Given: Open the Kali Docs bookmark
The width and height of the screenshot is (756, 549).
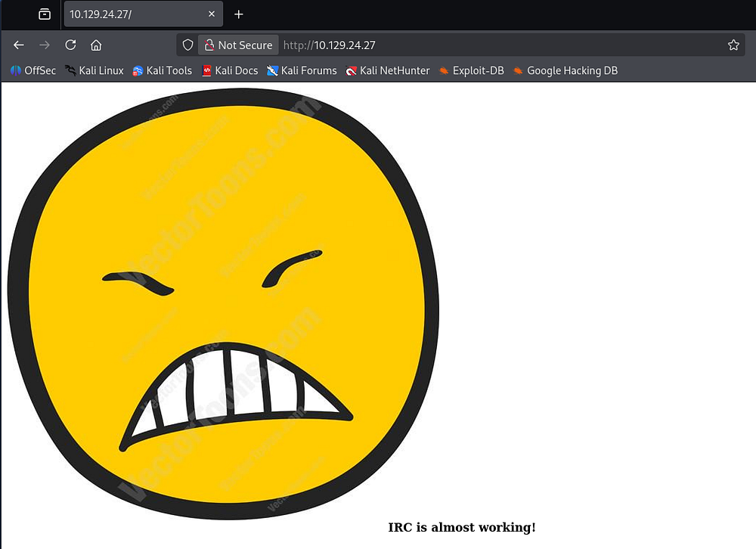Looking at the screenshot, I should click(230, 70).
